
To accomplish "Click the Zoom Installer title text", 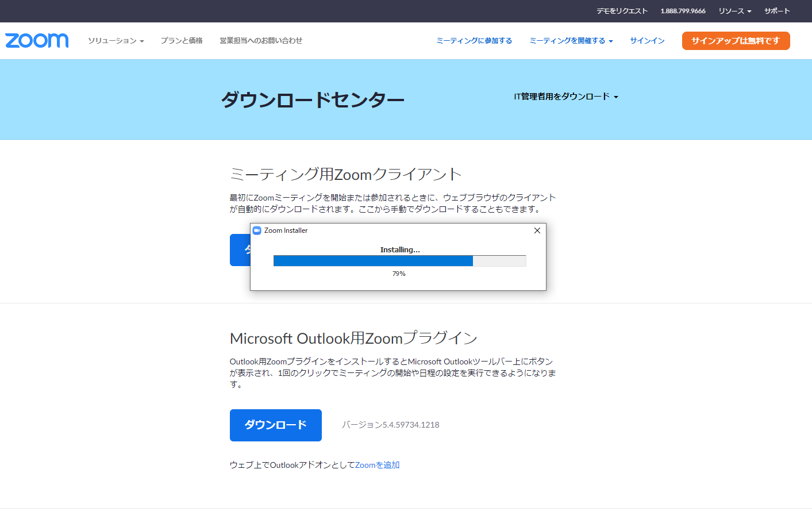I will click(x=286, y=230).
